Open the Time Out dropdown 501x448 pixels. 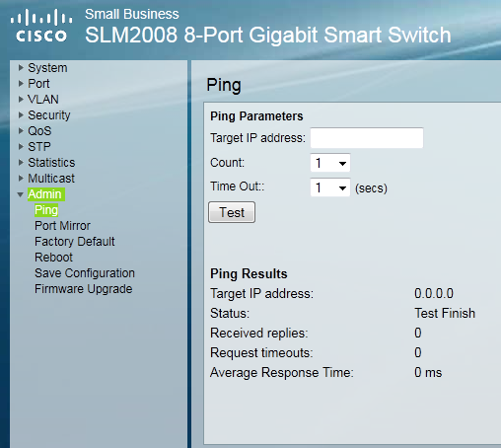coord(330,187)
